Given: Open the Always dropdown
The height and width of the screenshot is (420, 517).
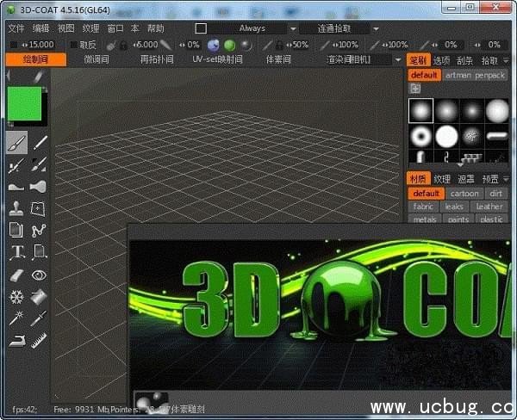Looking at the screenshot, I should tap(293, 29).
